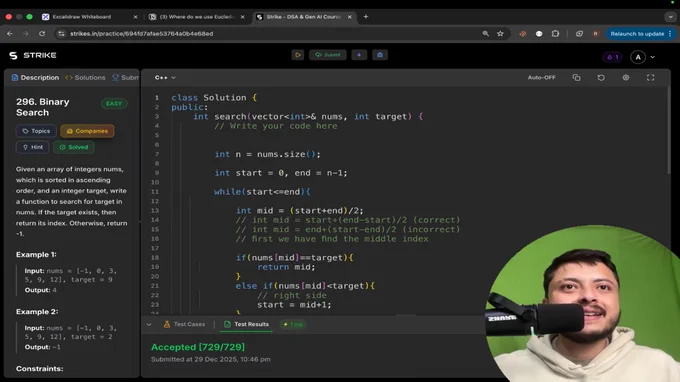The image size is (680, 382).
Task: Close the Where do we use Euclid tab
Action: coord(242,17)
